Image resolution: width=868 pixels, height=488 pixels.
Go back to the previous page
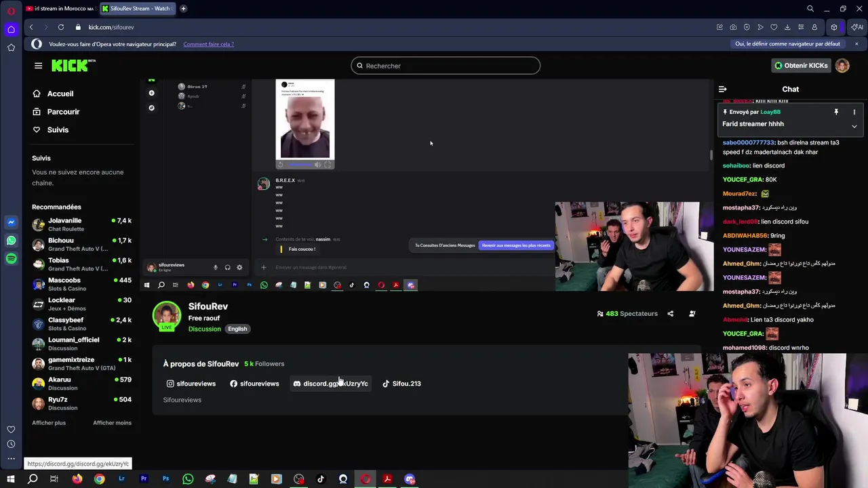point(31,27)
